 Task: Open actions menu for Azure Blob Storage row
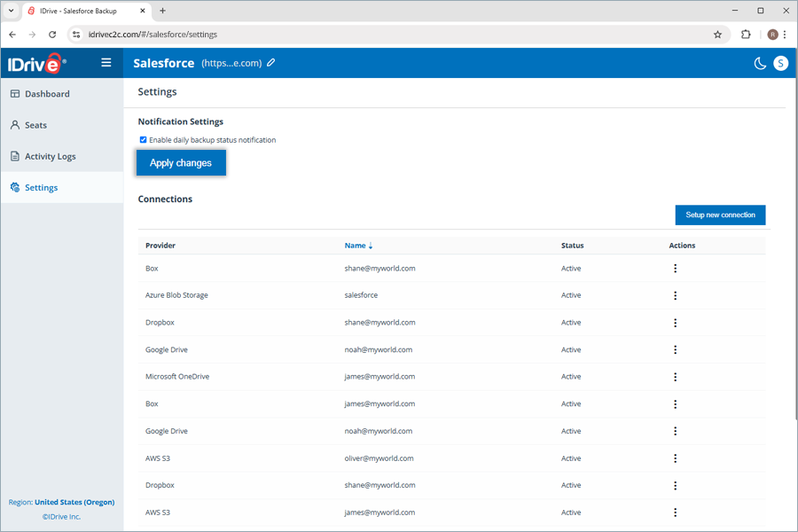tap(675, 295)
